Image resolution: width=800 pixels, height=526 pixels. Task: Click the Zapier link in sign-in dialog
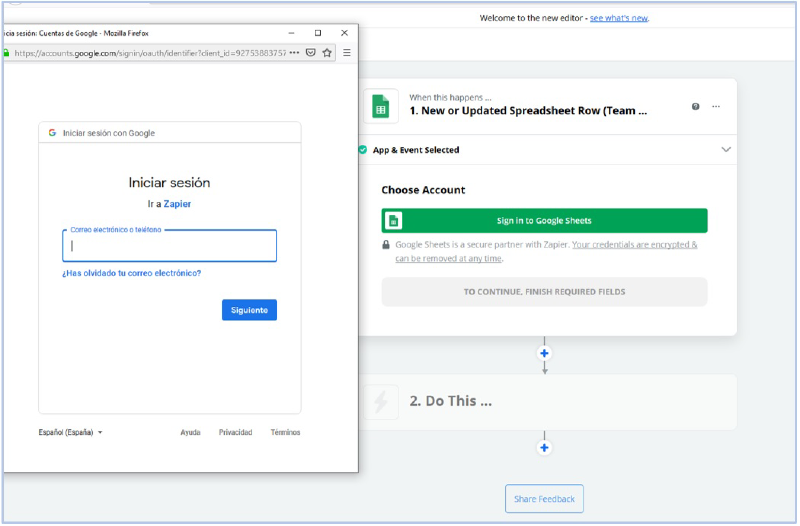pyautogui.click(x=177, y=204)
